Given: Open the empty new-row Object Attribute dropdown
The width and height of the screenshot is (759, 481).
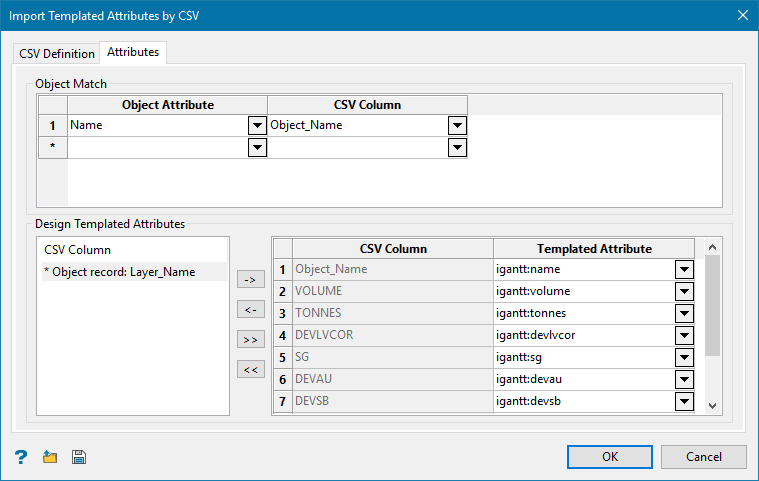Looking at the screenshot, I should point(257,147).
